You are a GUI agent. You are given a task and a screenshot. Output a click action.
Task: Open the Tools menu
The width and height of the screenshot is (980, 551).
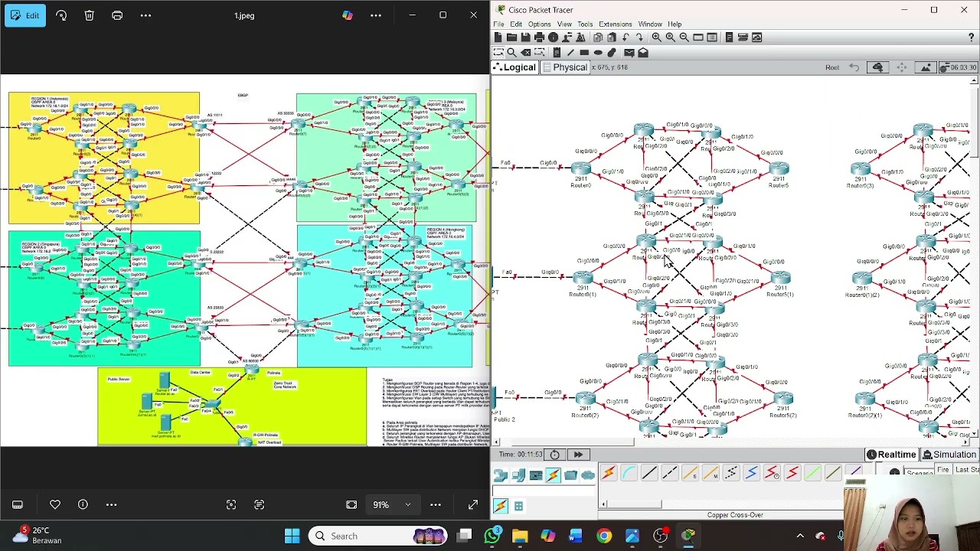[585, 24]
